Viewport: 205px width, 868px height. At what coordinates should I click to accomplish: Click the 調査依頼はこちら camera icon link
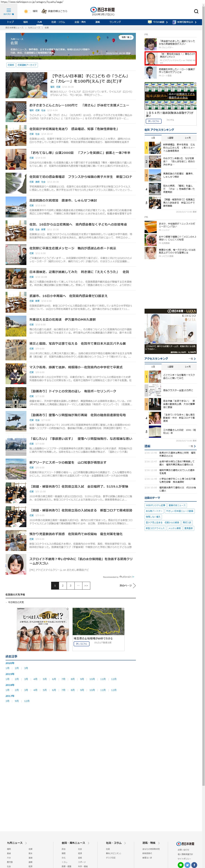coord(44,11)
